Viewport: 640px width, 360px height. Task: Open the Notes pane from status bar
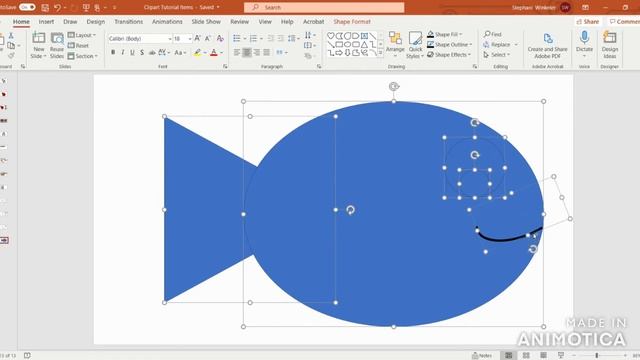pos(482,356)
